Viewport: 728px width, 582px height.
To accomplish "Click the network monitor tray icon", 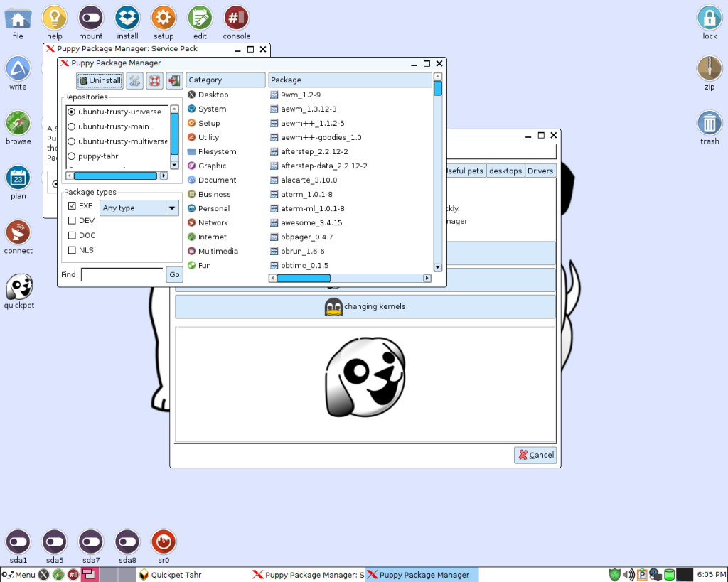I will click(x=655, y=575).
